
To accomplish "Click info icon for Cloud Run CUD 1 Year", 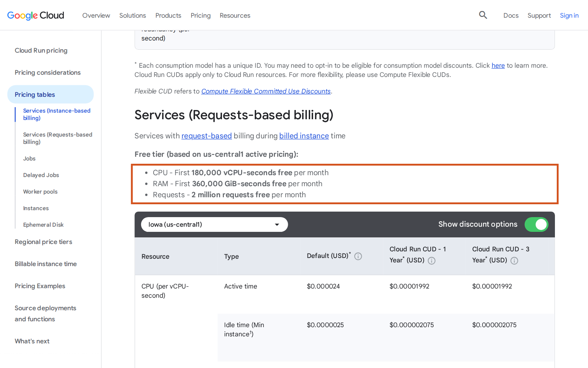I will 432,261.
